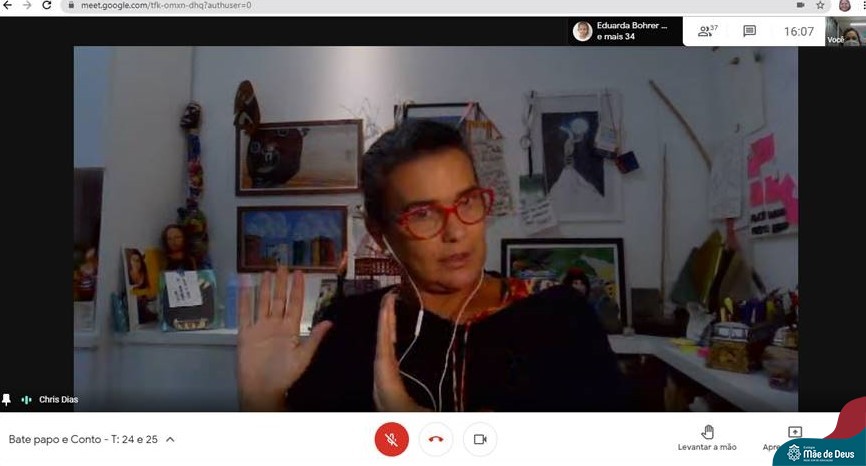Click the browser forward arrow

pos(27,5)
